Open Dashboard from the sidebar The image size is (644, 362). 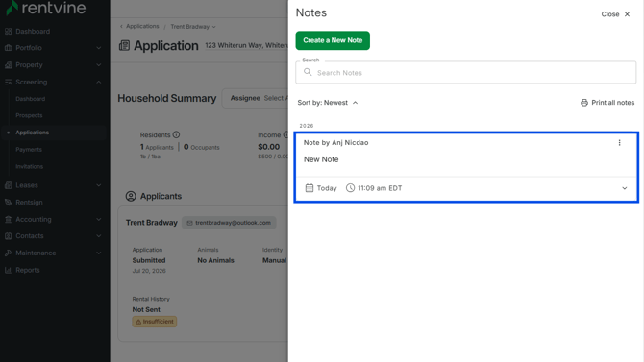click(33, 31)
